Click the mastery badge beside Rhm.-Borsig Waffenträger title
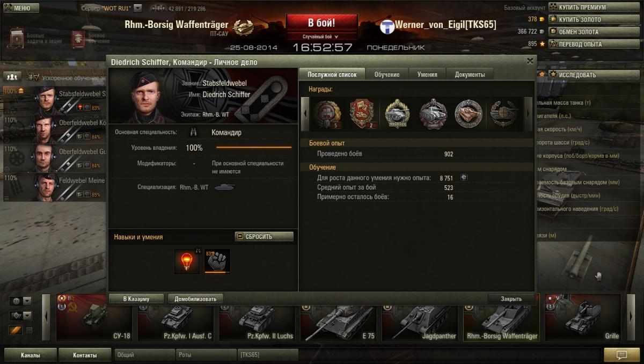The width and height of the screenshot is (644, 364). click(243, 26)
